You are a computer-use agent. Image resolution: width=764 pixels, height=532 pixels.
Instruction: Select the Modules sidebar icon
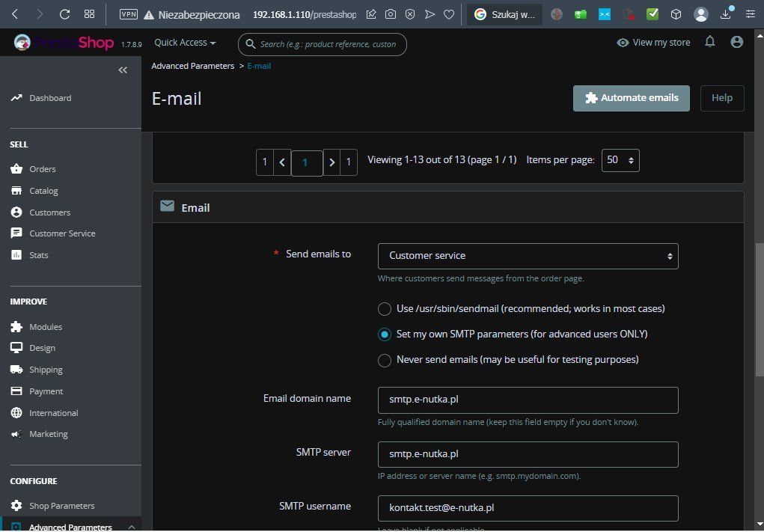15,327
